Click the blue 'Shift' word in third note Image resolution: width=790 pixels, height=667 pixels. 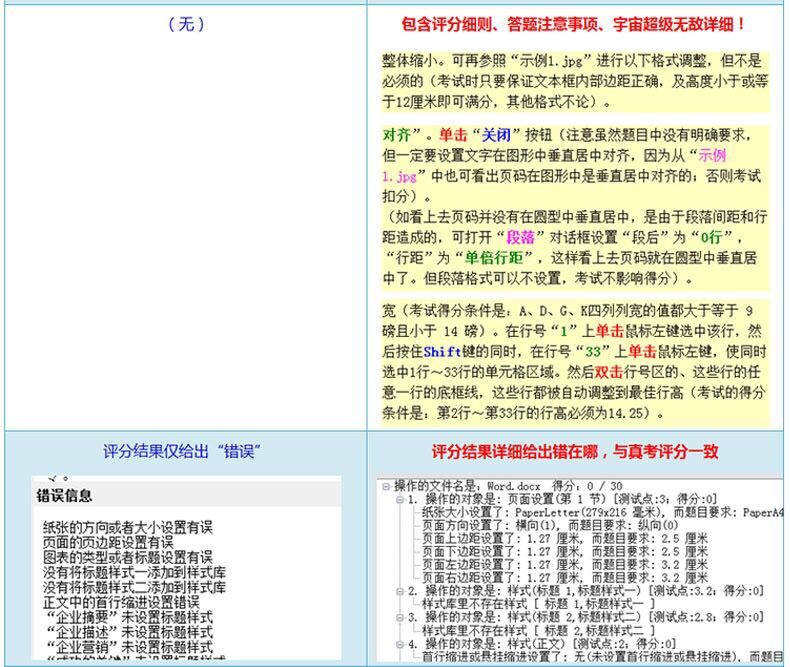[442, 352]
